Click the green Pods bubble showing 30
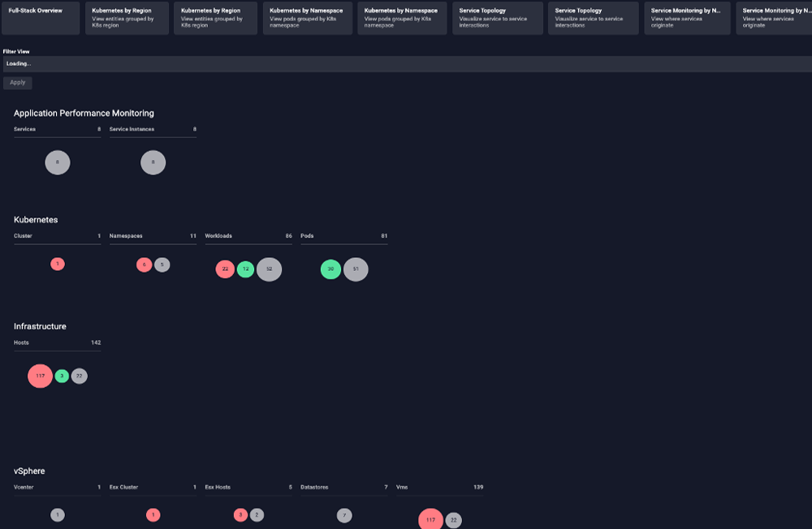The height and width of the screenshot is (529, 812). [331, 269]
